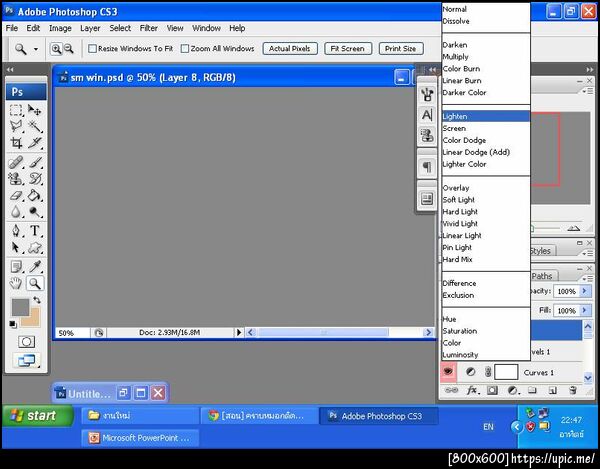Open the File menu

coord(12,28)
